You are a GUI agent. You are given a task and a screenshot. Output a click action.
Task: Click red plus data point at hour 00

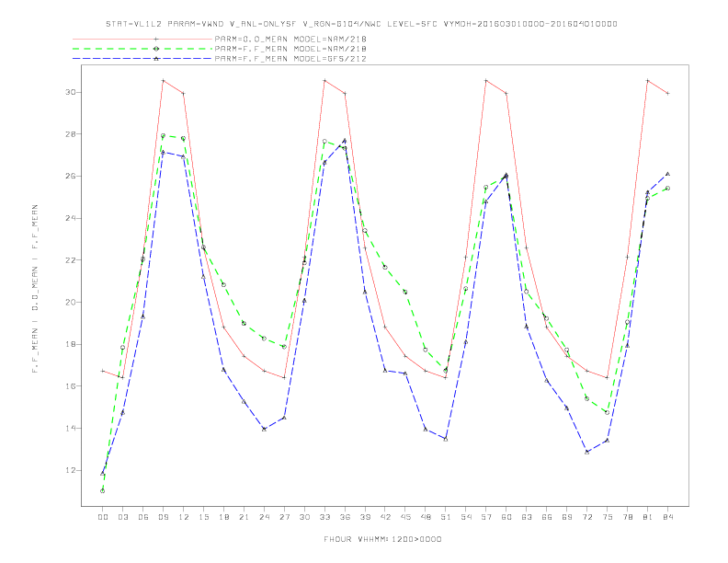[x=103, y=371]
